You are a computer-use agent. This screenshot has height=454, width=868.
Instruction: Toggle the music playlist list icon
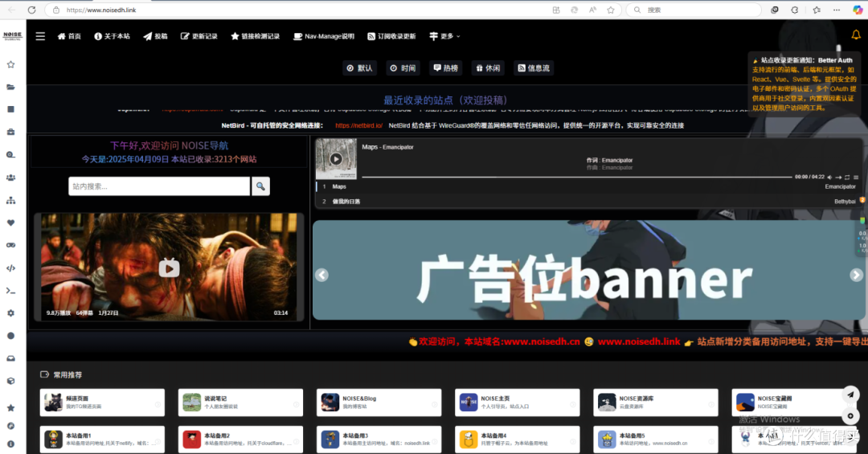[x=856, y=177]
